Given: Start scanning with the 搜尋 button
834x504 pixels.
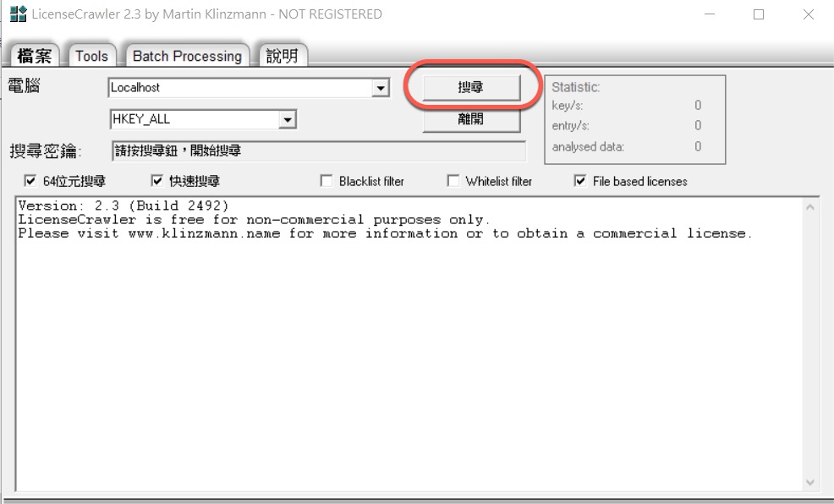Looking at the screenshot, I should click(x=471, y=87).
